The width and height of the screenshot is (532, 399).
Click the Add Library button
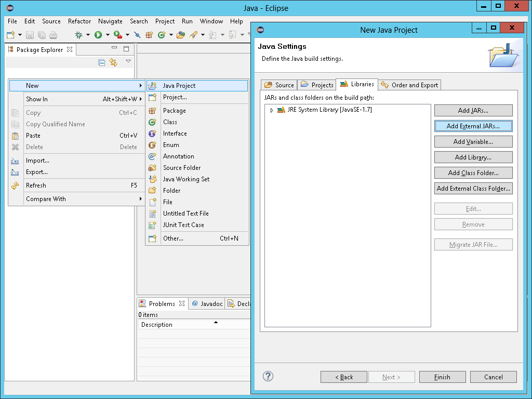[x=473, y=157]
